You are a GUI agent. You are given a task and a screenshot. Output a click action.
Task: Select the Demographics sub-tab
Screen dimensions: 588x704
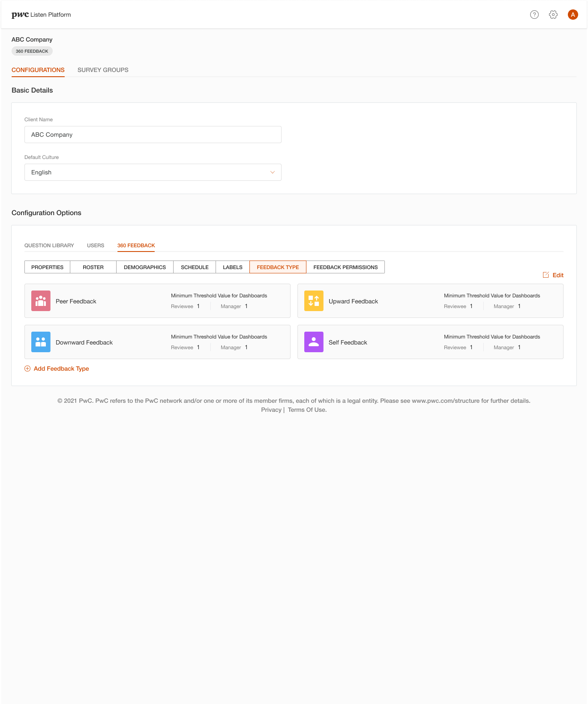coord(145,267)
